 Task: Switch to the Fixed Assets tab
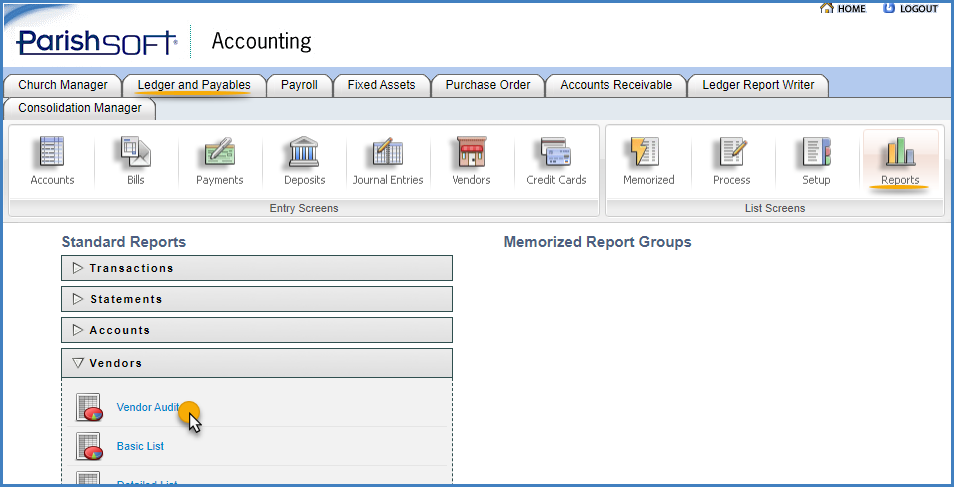381,85
